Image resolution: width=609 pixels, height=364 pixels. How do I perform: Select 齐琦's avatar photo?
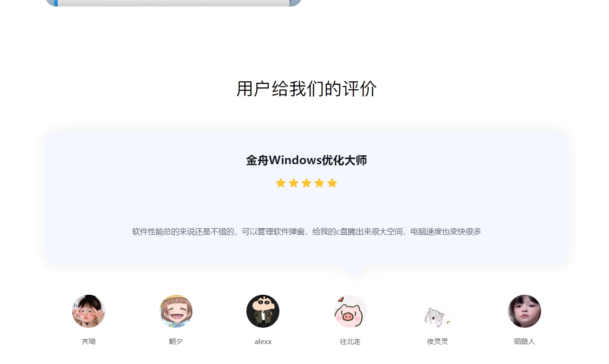pyautogui.click(x=88, y=311)
